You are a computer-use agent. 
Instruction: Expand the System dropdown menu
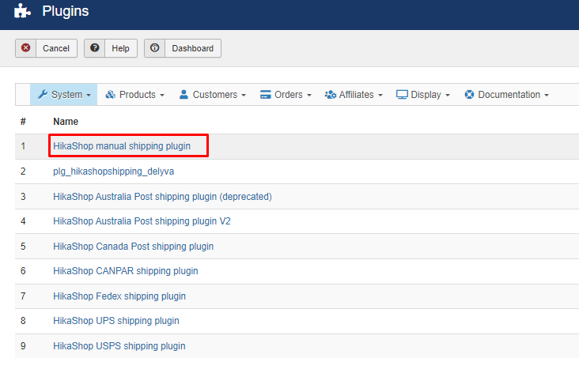(x=64, y=95)
